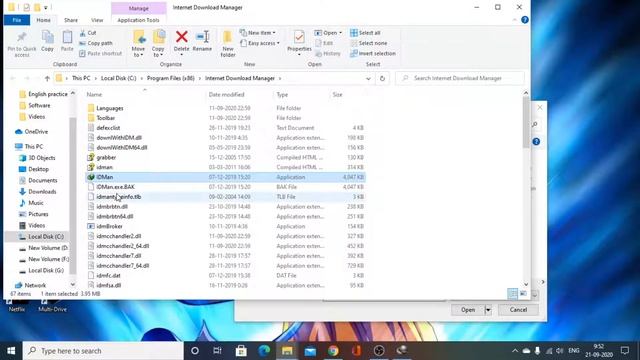Click the Manage contextual tab
The width and height of the screenshot is (640, 360).
coord(139,8)
